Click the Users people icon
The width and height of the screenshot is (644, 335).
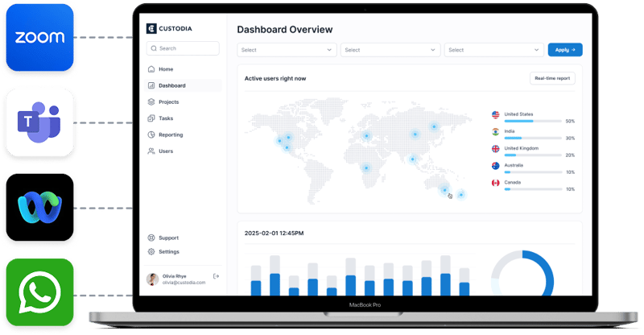coord(151,151)
